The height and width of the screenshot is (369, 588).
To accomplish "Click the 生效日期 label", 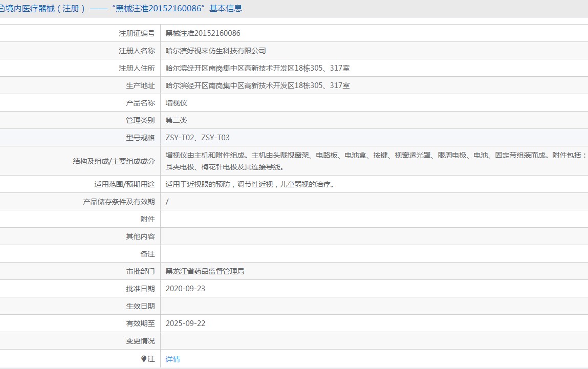I will click(140, 306).
